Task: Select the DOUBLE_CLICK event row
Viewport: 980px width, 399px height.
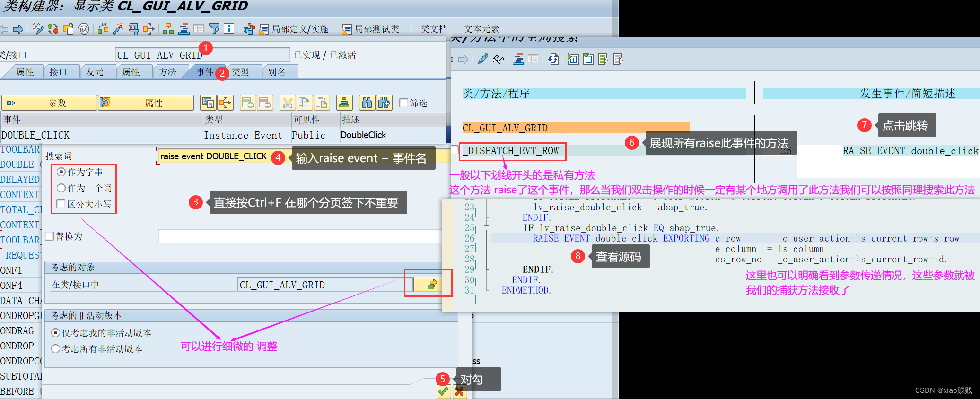Action: point(223,135)
